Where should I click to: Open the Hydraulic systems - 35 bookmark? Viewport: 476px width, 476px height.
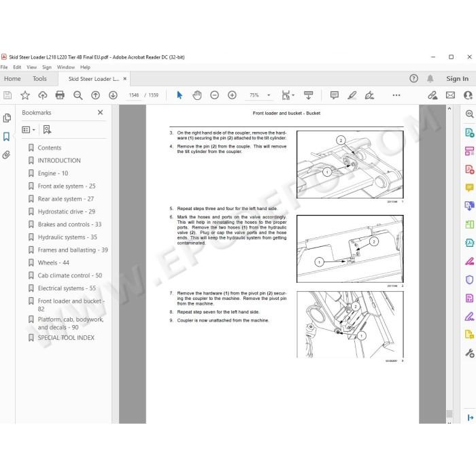(x=67, y=237)
